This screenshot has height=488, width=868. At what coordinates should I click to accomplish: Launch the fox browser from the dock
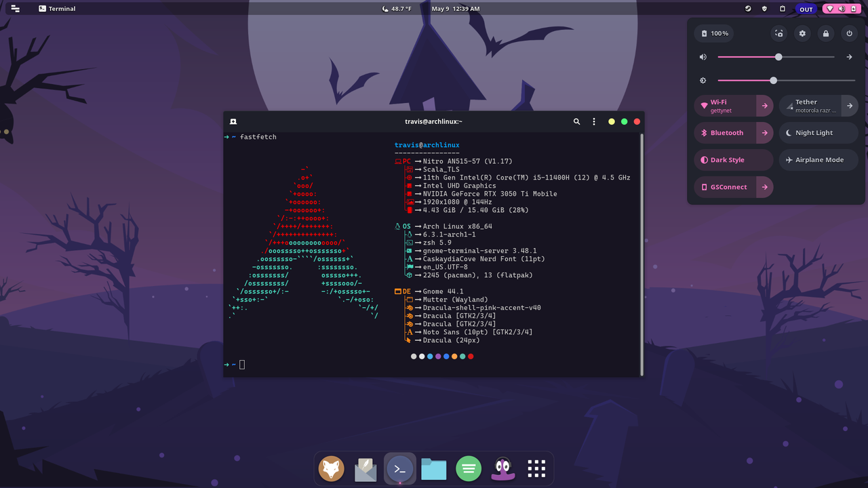332,468
